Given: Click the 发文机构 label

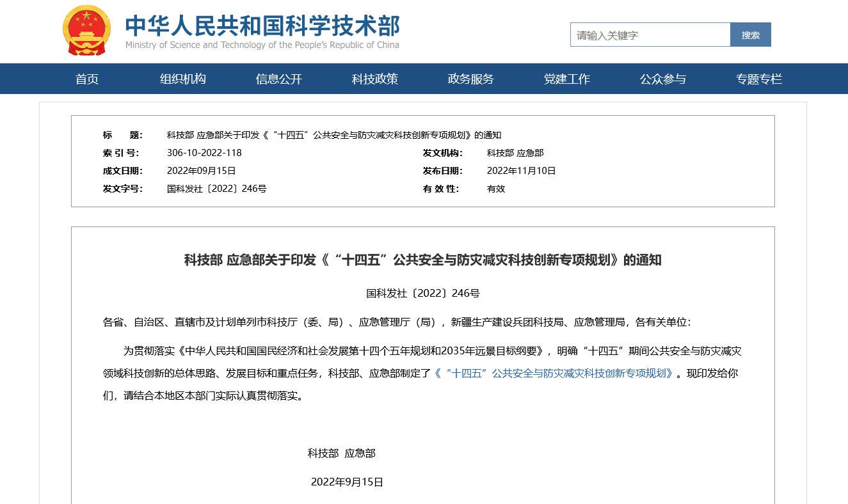Looking at the screenshot, I should [442, 153].
